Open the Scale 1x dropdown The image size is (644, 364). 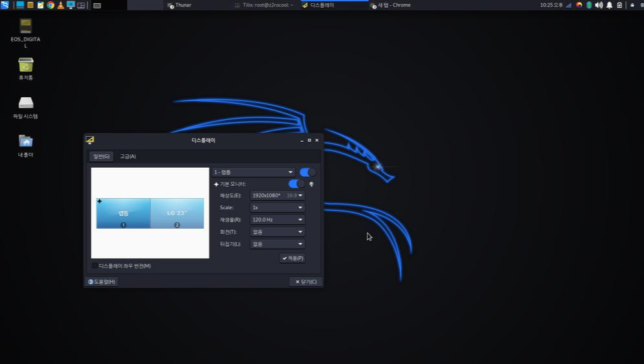pos(278,208)
